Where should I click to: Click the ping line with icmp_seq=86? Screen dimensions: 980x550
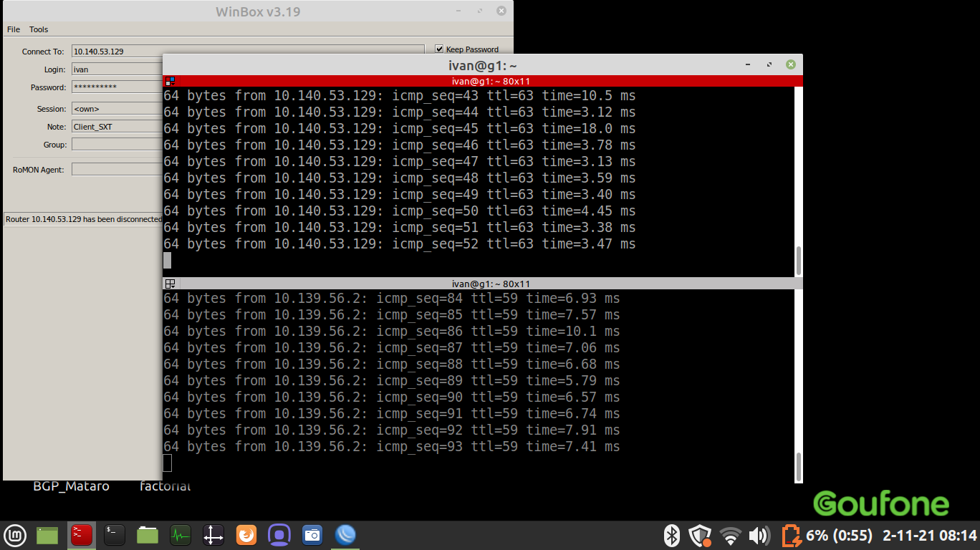pos(392,332)
